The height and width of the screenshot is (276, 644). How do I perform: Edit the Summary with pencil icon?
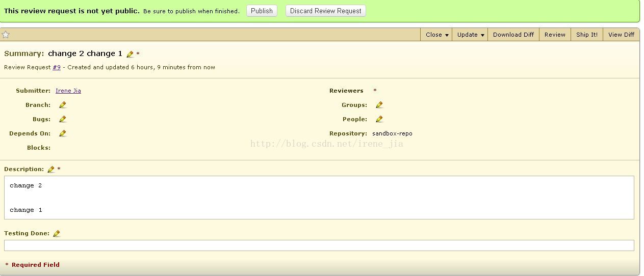tap(130, 54)
